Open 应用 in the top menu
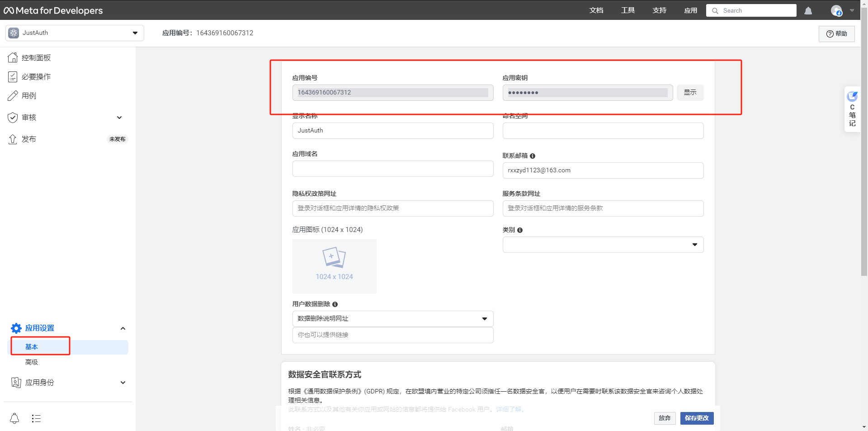 point(691,10)
